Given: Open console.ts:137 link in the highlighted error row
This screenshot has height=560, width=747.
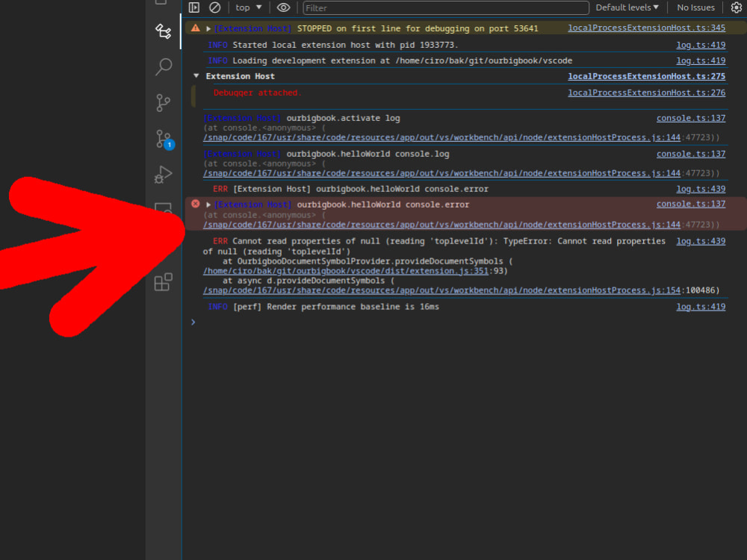Looking at the screenshot, I should point(691,204).
